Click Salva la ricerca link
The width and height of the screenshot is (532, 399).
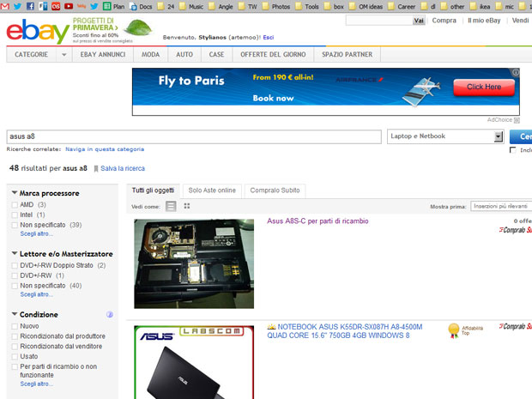123,169
